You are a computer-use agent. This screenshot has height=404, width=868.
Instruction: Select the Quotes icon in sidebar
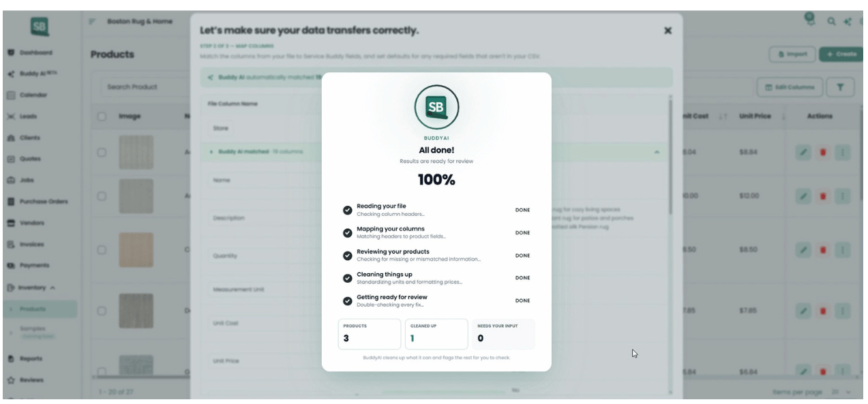12,159
